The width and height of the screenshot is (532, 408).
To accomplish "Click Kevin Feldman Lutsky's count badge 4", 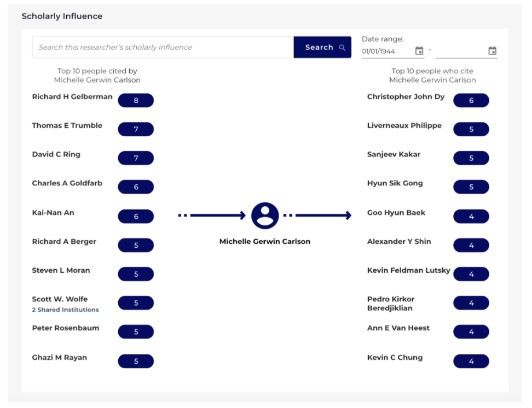I will (471, 274).
